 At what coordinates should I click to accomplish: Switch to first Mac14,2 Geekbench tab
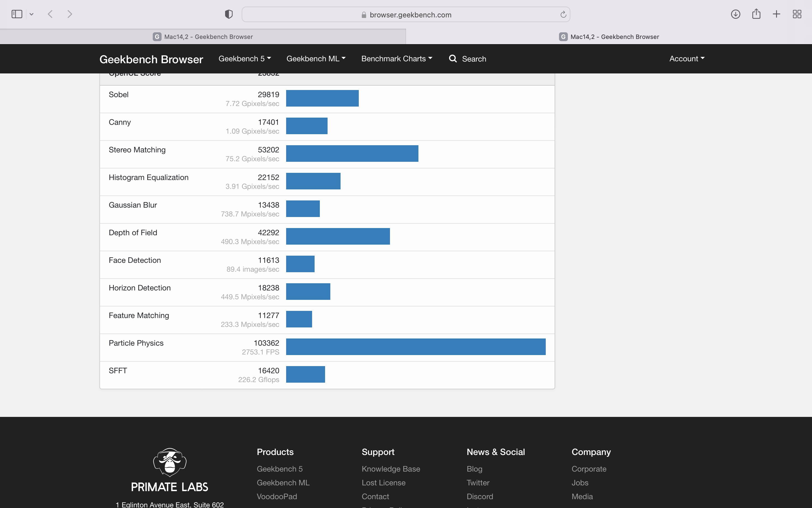click(203, 37)
